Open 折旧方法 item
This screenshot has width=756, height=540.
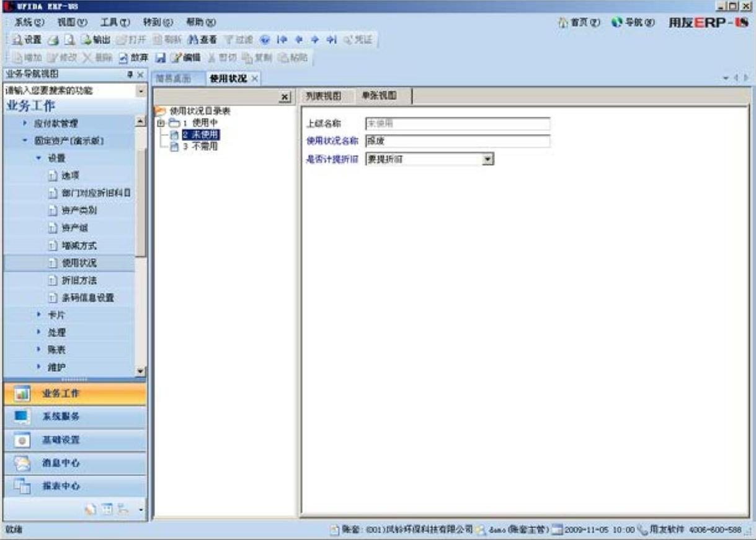pos(79,281)
